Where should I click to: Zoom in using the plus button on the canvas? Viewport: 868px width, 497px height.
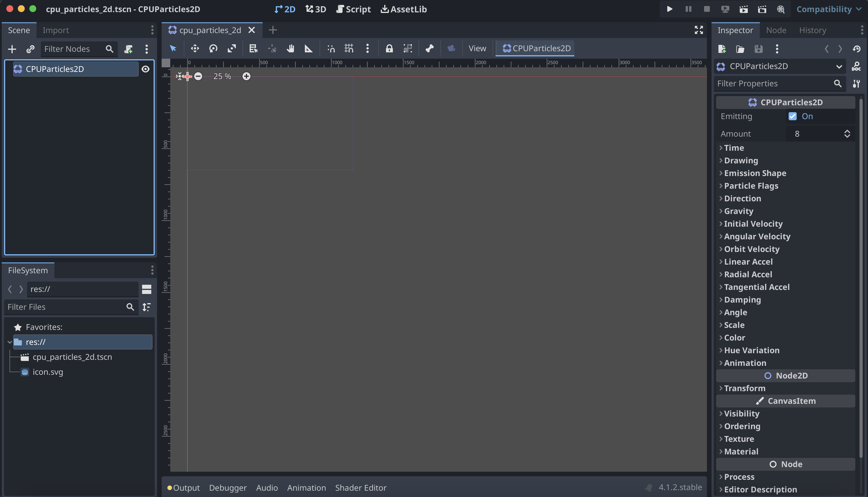246,76
